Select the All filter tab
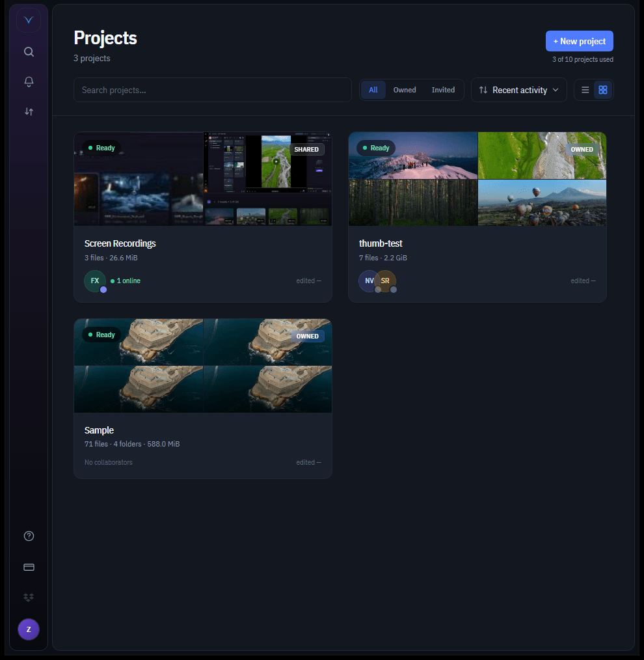Image resolution: width=644 pixels, height=660 pixels. (373, 90)
